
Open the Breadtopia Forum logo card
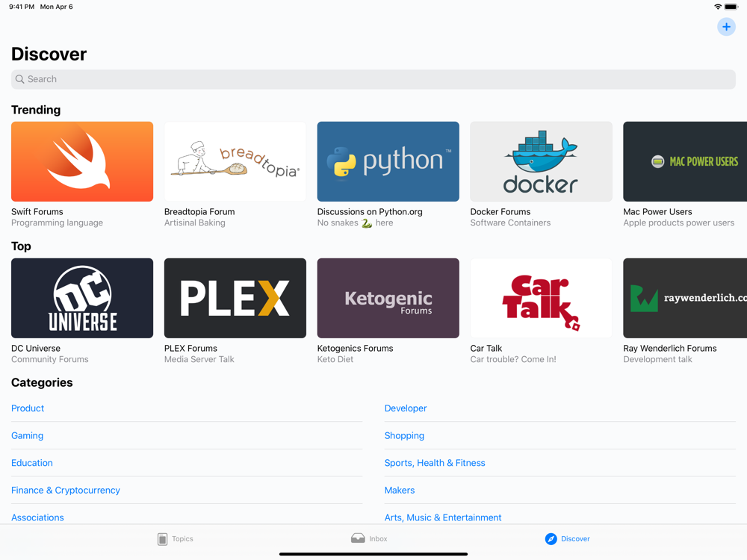[235, 161]
